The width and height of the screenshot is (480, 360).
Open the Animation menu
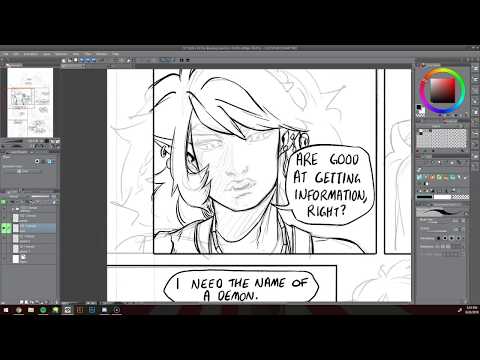[x=30, y=54]
